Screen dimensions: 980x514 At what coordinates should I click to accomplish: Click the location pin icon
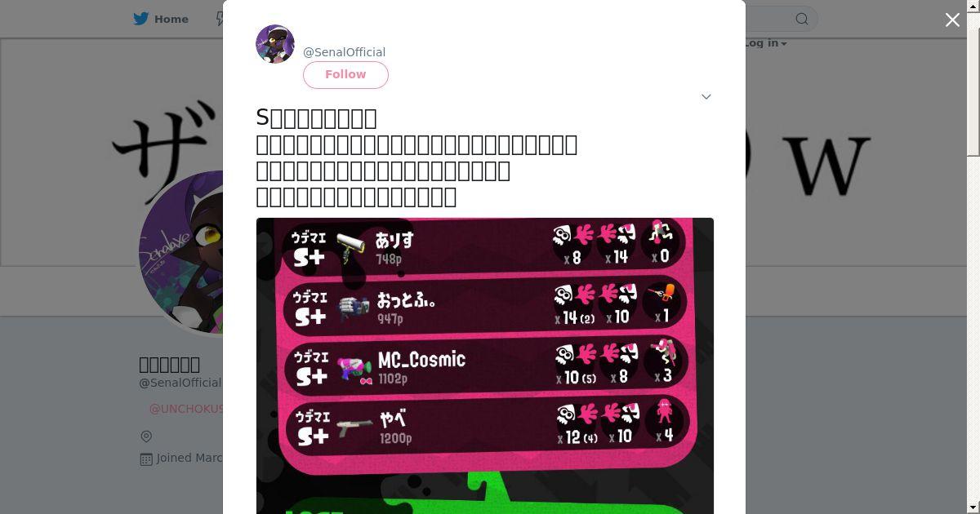click(x=146, y=436)
